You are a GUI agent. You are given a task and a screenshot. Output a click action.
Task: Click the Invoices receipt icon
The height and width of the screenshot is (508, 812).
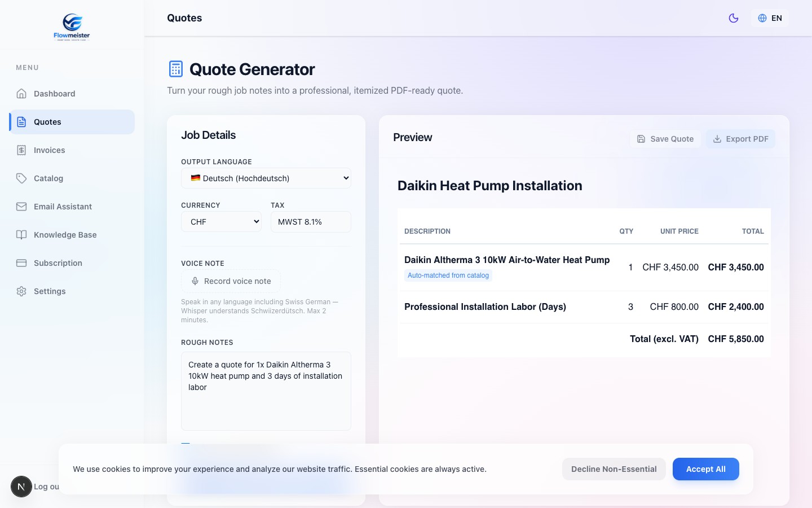pyautogui.click(x=21, y=150)
